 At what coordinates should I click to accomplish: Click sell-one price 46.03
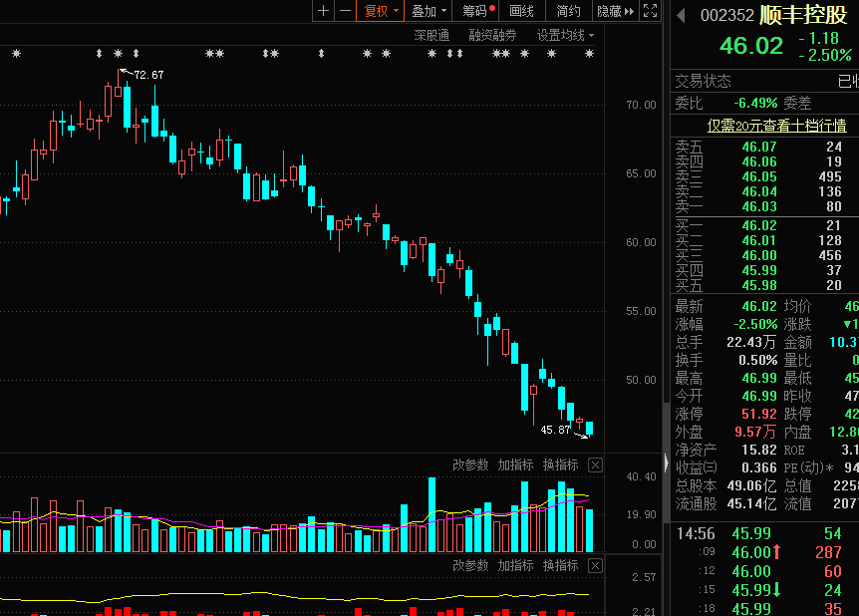point(759,206)
